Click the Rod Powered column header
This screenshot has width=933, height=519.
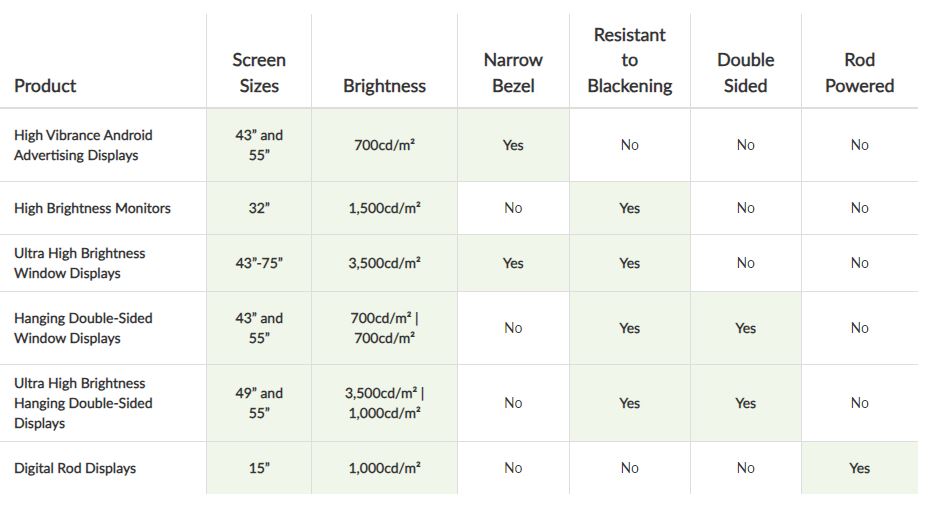click(859, 73)
